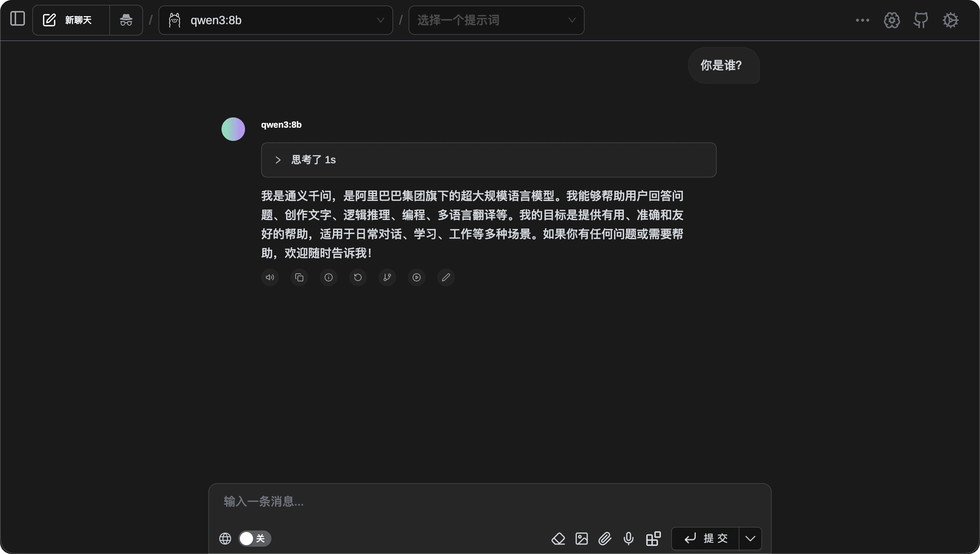
Task: Start a new chat with 新聊天
Action: pyautogui.click(x=70, y=20)
